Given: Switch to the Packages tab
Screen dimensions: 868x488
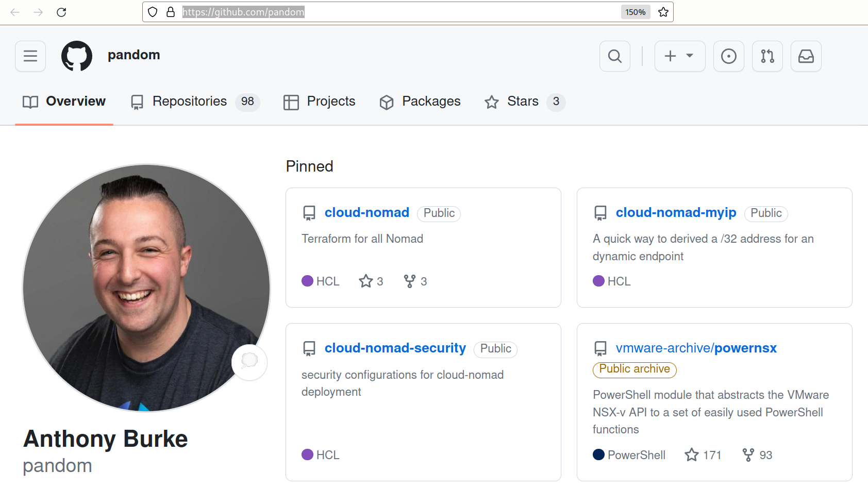Looking at the screenshot, I should coord(420,102).
